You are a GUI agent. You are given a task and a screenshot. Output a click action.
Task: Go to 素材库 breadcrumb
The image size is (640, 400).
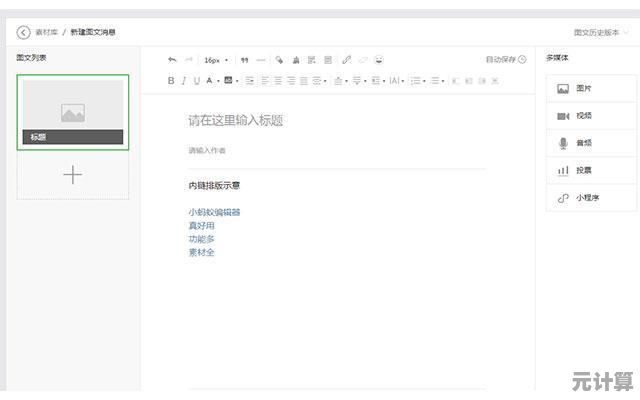coord(46,32)
